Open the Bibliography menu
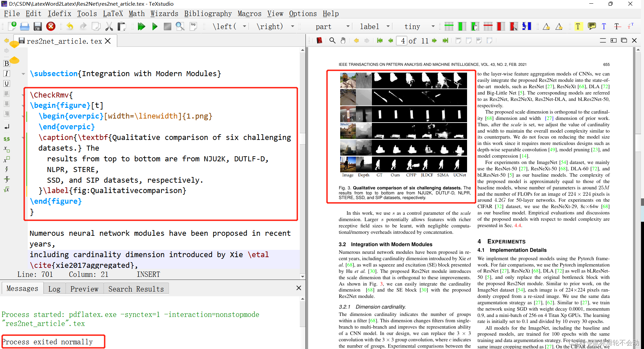The height and width of the screenshot is (349, 644). click(x=208, y=14)
